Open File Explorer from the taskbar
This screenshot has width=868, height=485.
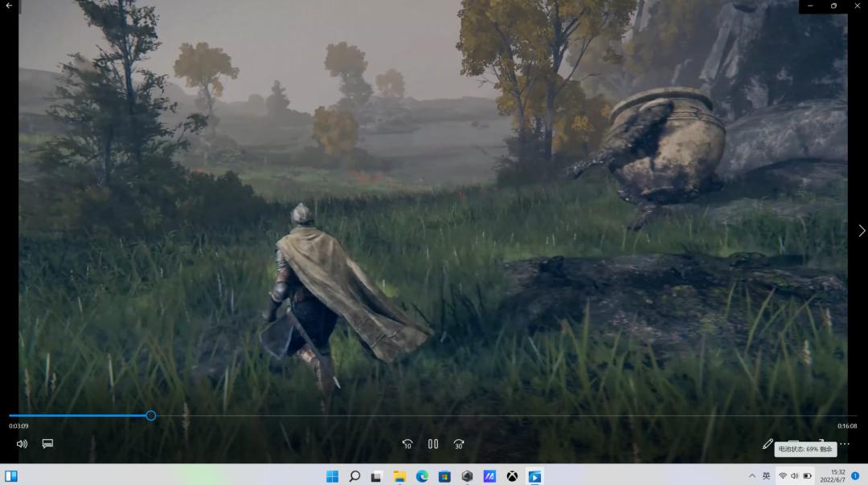click(x=399, y=476)
